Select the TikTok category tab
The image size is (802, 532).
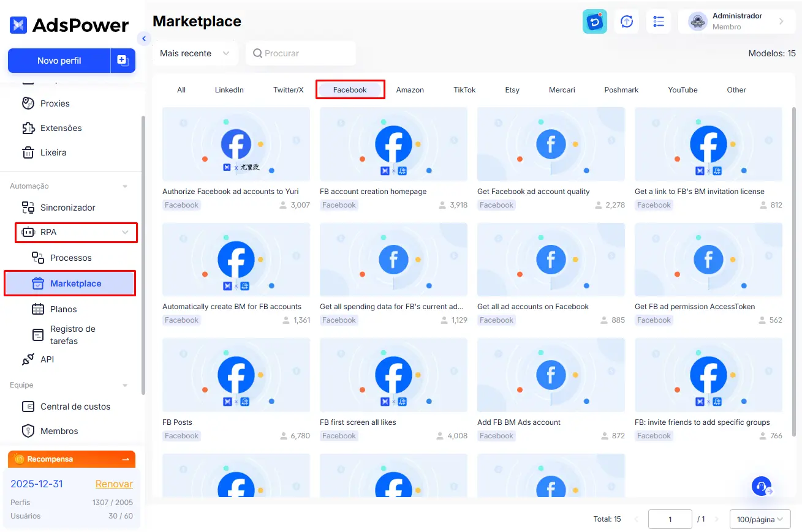point(464,90)
